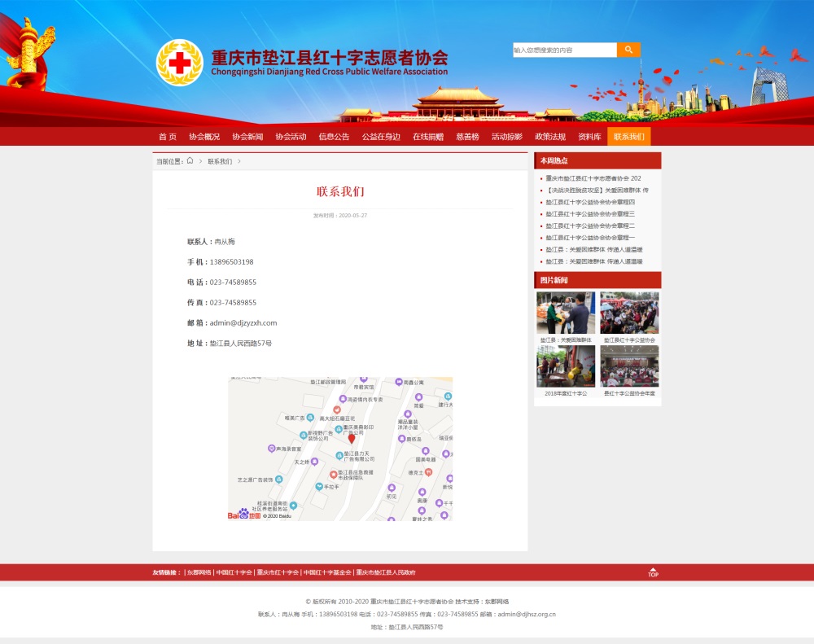Click 东郡网络 tech support link in footer
This screenshot has height=644, width=814.
pos(497,602)
